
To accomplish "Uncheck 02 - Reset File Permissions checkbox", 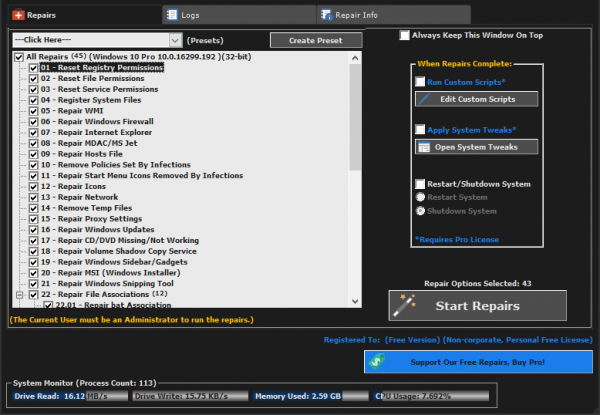I will click(33, 79).
